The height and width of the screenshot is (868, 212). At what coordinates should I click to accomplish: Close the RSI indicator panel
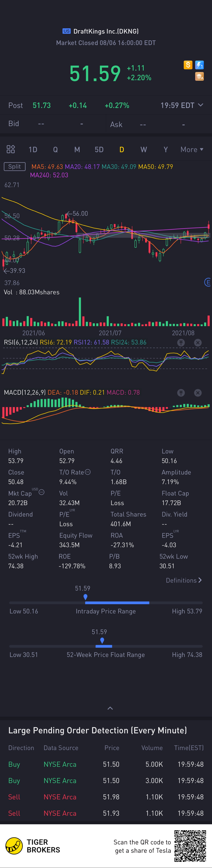(x=198, y=343)
